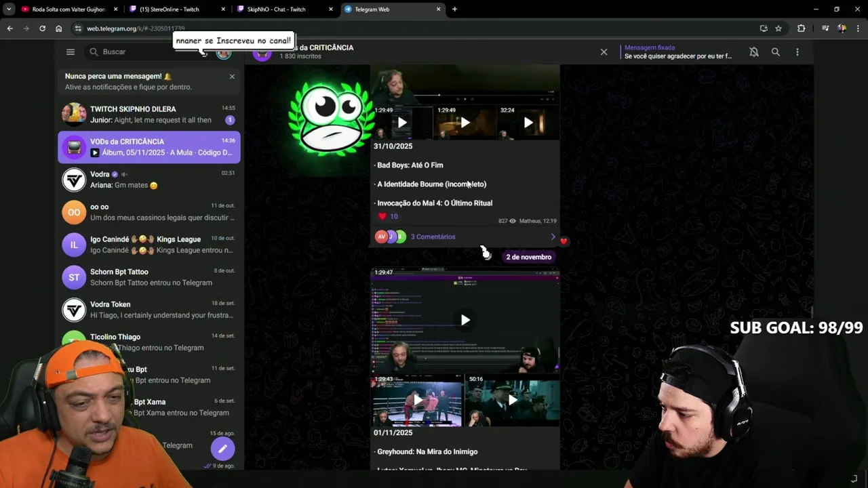Open the browser extensions puzzle menu

(x=802, y=28)
